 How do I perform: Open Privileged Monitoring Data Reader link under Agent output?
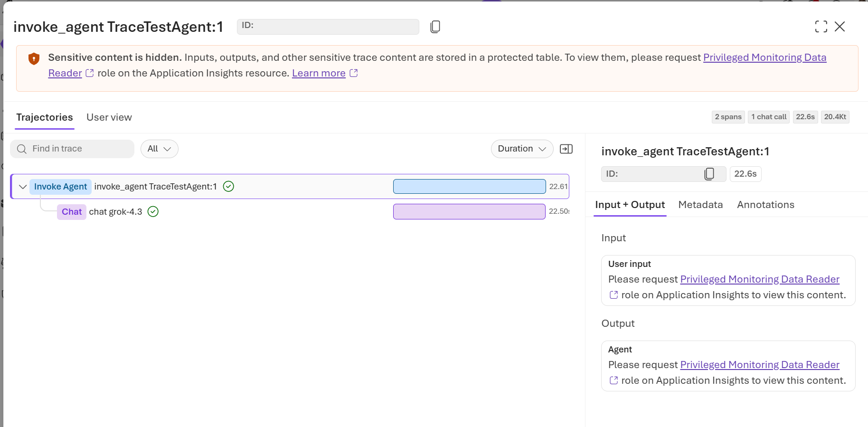(760, 365)
